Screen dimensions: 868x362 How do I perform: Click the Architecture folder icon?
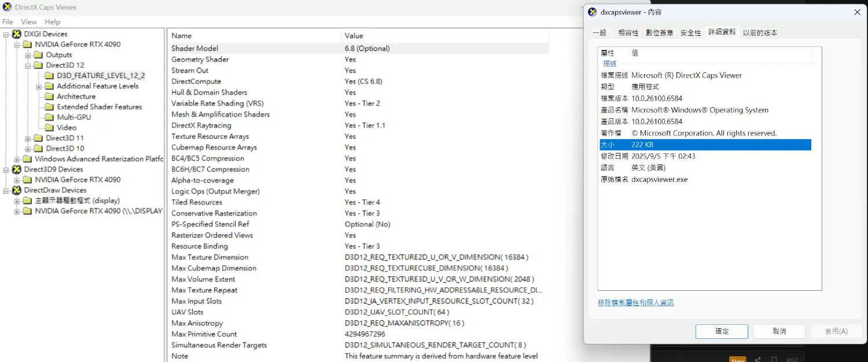click(x=49, y=97)
